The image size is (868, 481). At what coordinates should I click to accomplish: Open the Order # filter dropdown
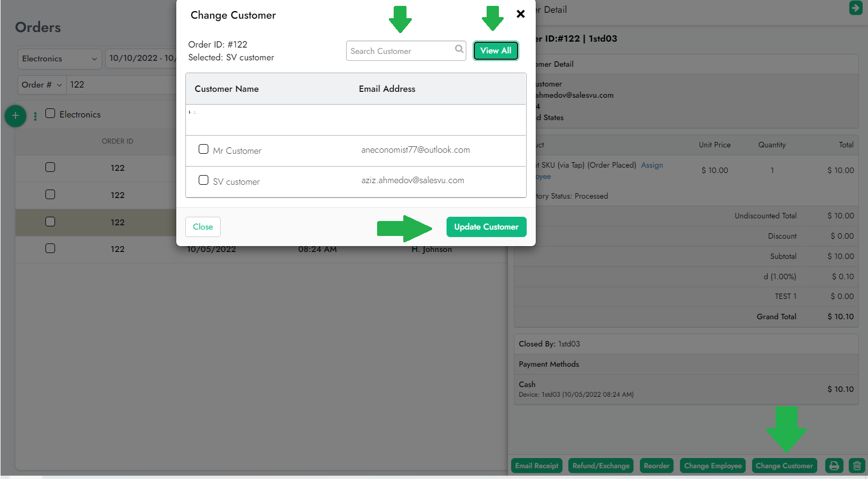[42, 85]
